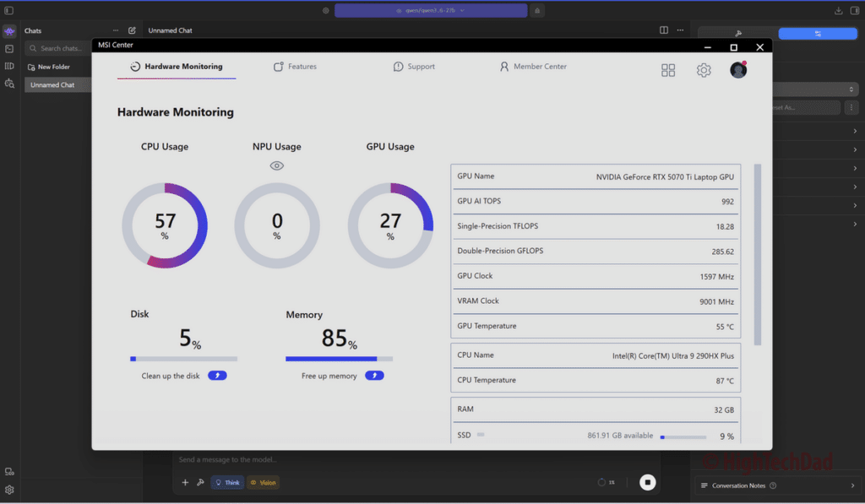Open LM Studio Developer terminal icon in the rail

[9, 49]
